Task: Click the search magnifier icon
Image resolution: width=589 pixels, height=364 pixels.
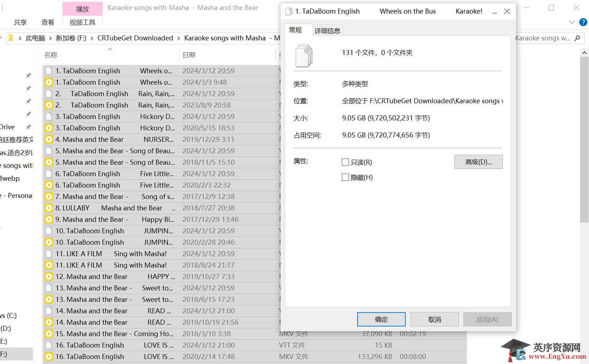Action: tap(577, 38)
